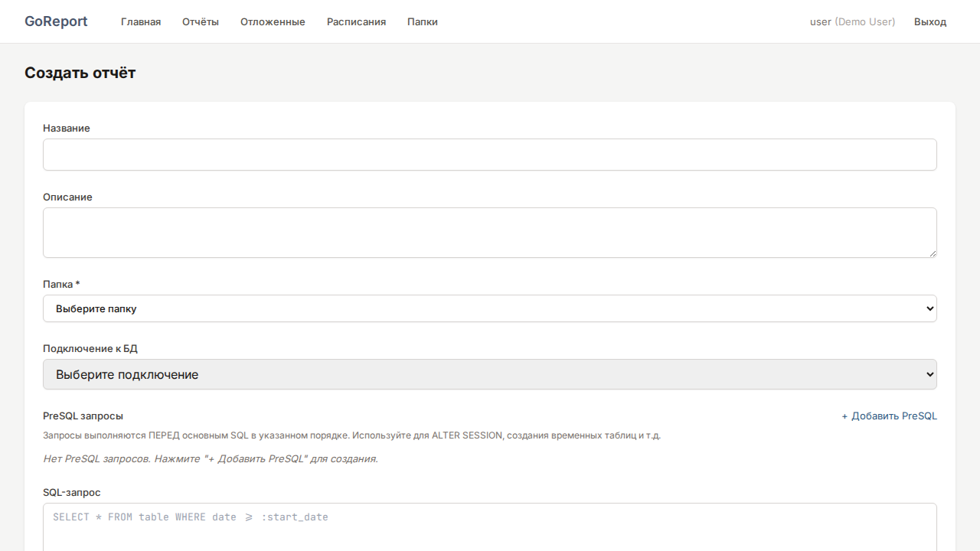Focus the Название text field
980x551 pixels.
click(490, 155)
